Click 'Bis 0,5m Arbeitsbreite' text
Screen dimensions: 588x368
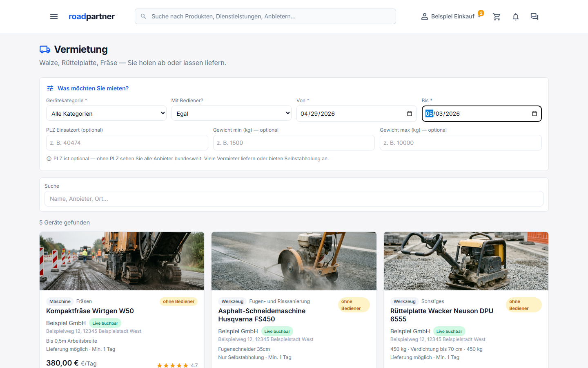click(x=71, y=341)
